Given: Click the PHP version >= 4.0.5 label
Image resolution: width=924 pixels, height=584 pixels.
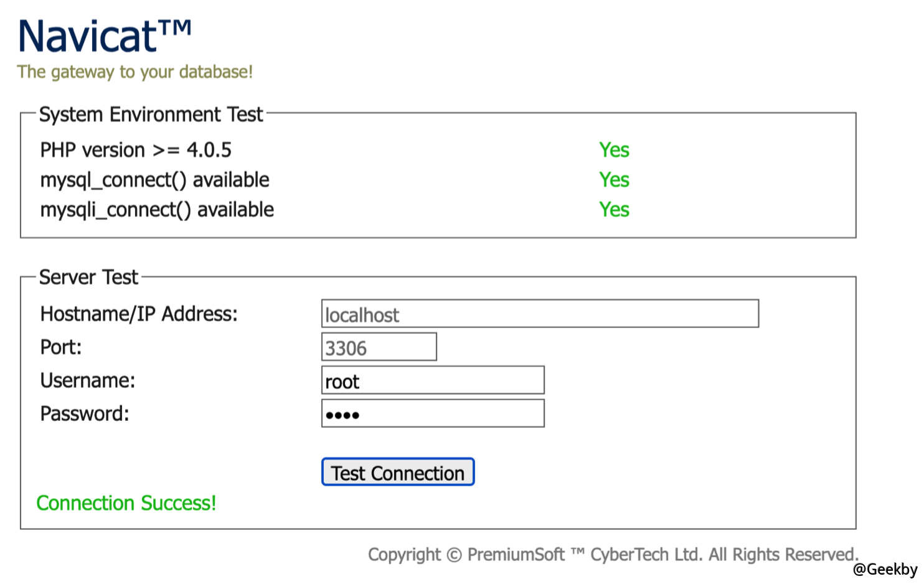Looking at the screenshot, I should click(136, 150).
